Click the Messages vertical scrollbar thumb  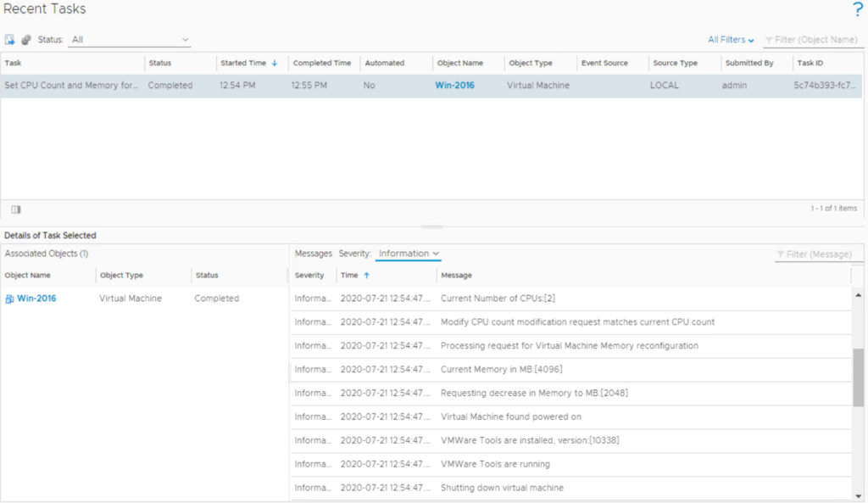pos(858,377)
